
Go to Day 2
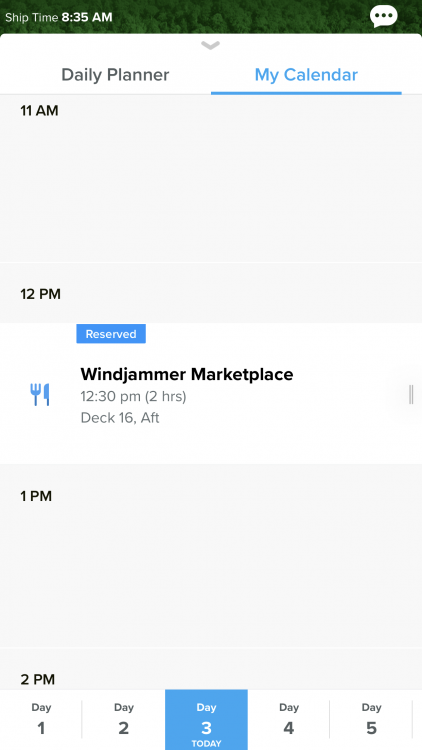123,720
